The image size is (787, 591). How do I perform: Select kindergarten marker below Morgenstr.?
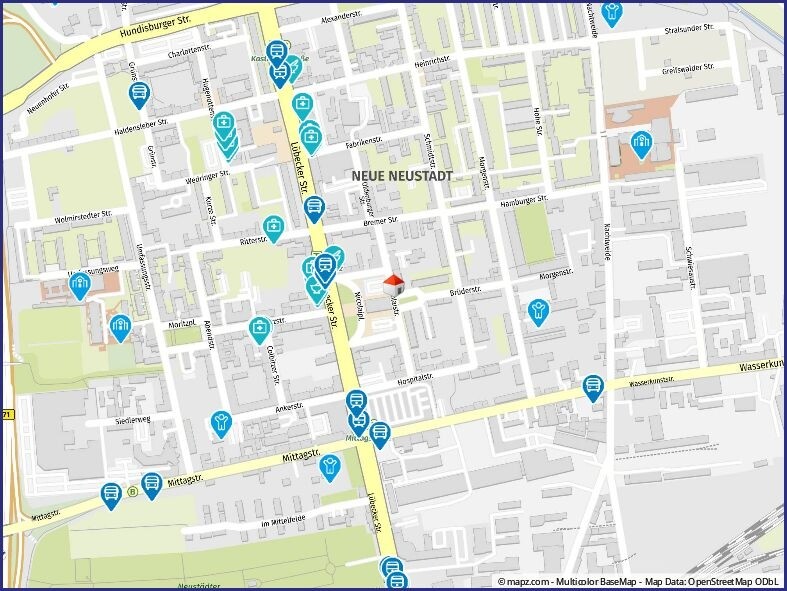[x=538, y=312]
